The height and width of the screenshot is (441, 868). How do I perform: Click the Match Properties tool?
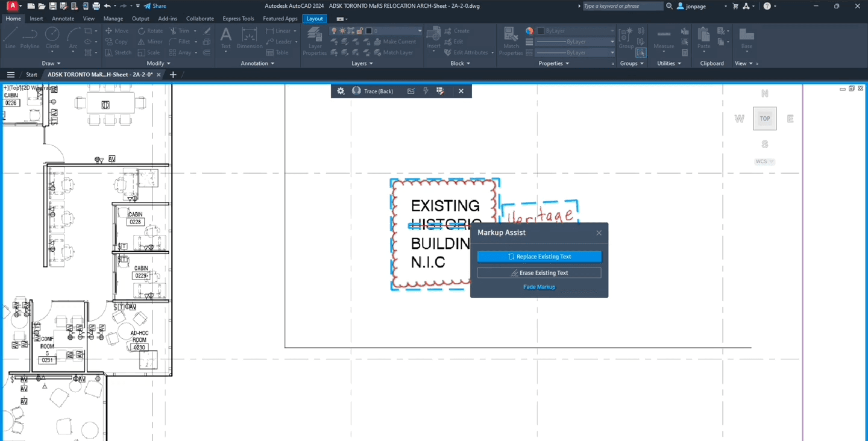[511, 42]
